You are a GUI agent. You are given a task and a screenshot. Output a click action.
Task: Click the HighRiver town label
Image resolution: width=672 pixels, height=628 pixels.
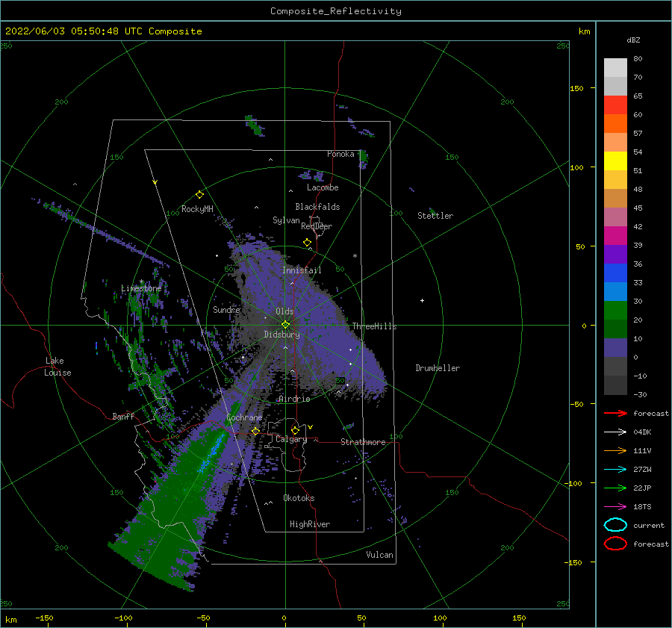pos(310,524)
